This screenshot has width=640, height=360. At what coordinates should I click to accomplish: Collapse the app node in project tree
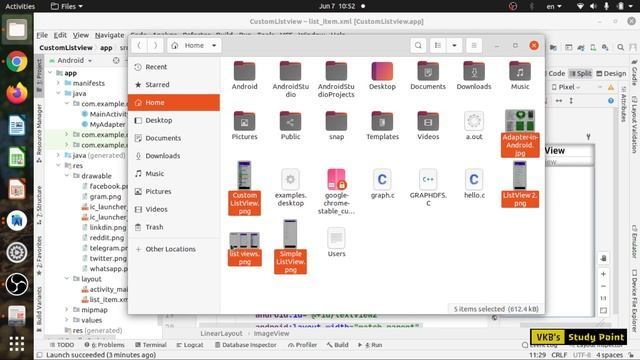coord(51,73)
